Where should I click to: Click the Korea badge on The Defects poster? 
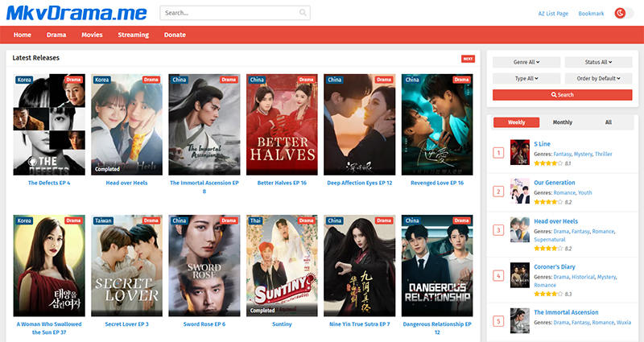pos(24,80)
